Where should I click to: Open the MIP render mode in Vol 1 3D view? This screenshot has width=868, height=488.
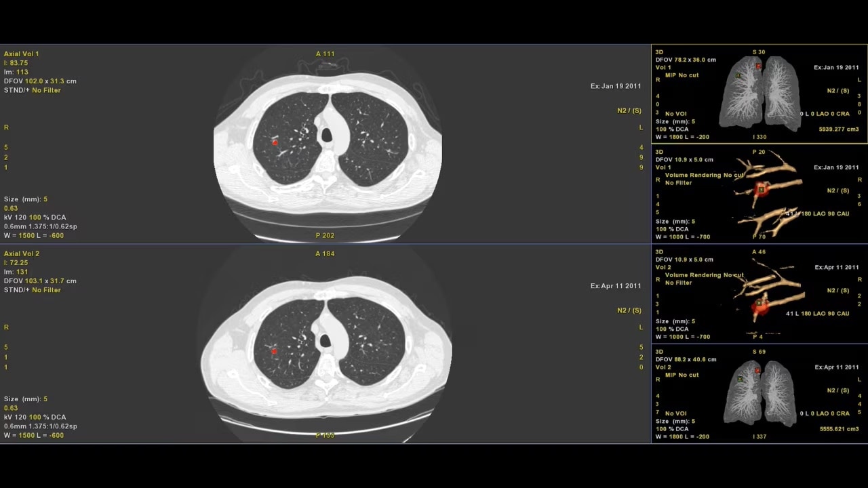(x=671, y=75)
